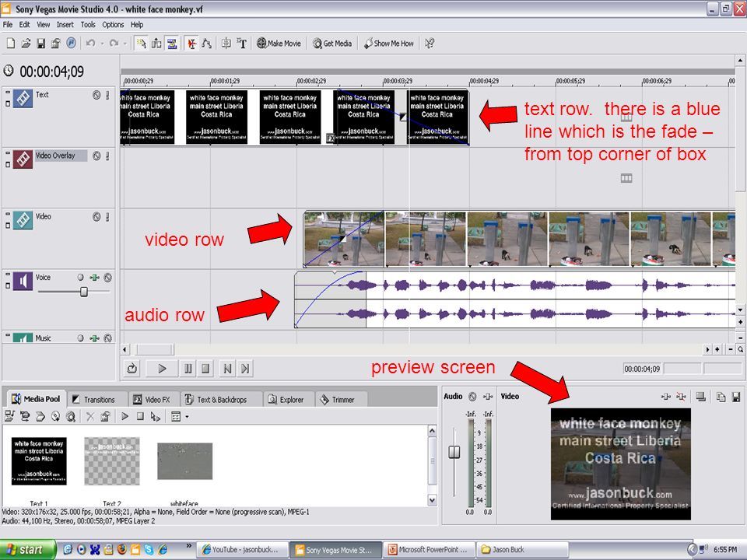This screenshot has width=747, height=560.
Task: Switch to YouTube - jasonbuck browser window
Action: coord(243,550)
